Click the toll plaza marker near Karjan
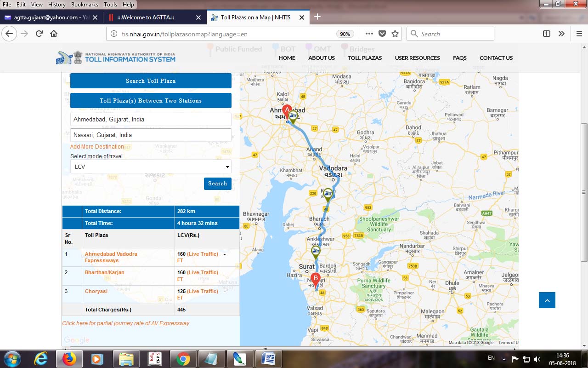Screen dimensions: 588x368 point(328,194)
